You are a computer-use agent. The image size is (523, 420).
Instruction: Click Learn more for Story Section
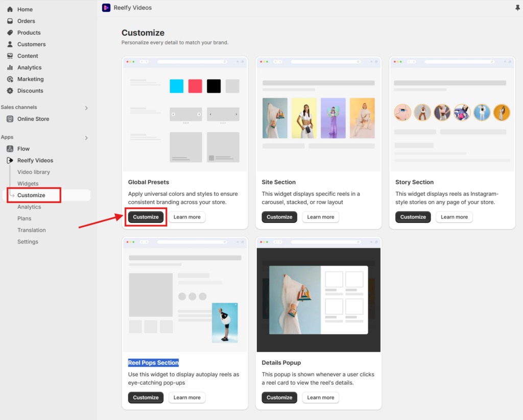[x=454, y=217]
